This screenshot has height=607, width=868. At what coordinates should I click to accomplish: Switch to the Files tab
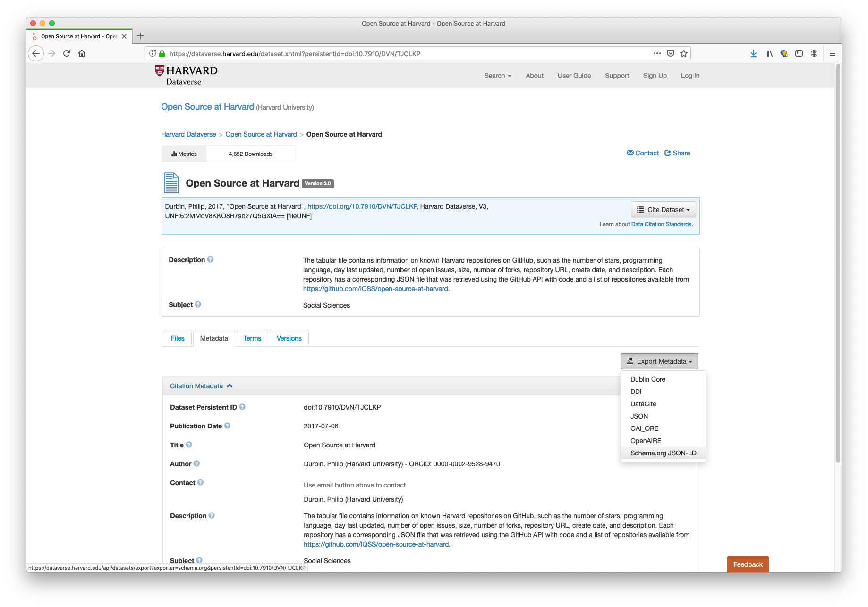click(x=177, y=338)
